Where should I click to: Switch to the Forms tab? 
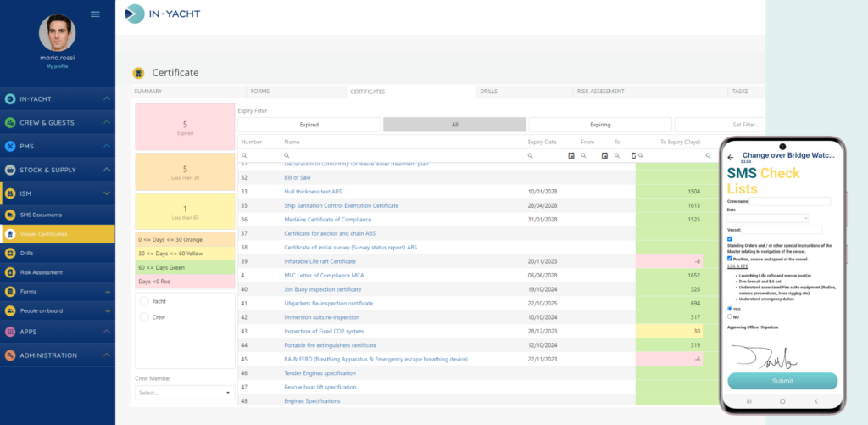click(x=295, y=92)
